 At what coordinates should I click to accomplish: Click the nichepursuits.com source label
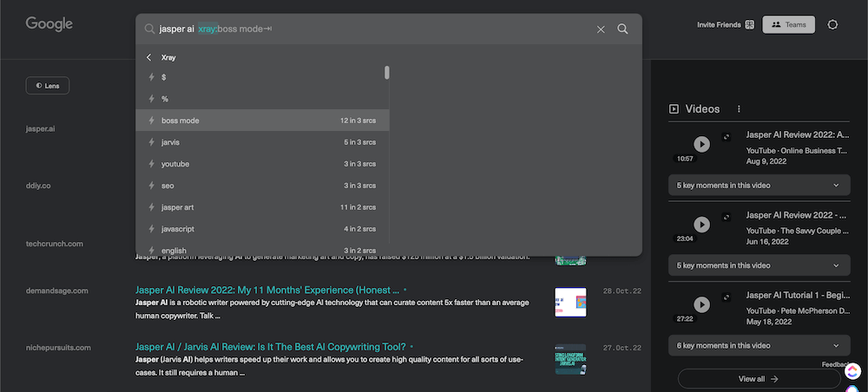[x=58, y=348]
